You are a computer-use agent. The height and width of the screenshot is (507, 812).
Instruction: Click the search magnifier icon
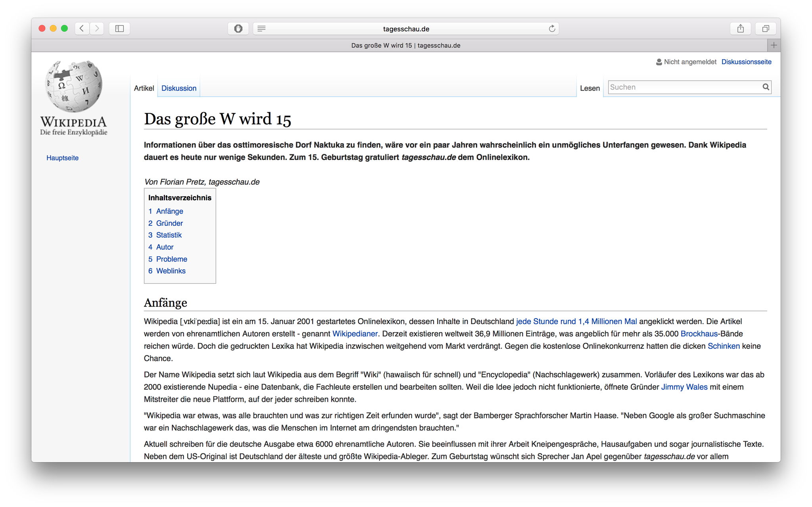(x=766, y=87)
